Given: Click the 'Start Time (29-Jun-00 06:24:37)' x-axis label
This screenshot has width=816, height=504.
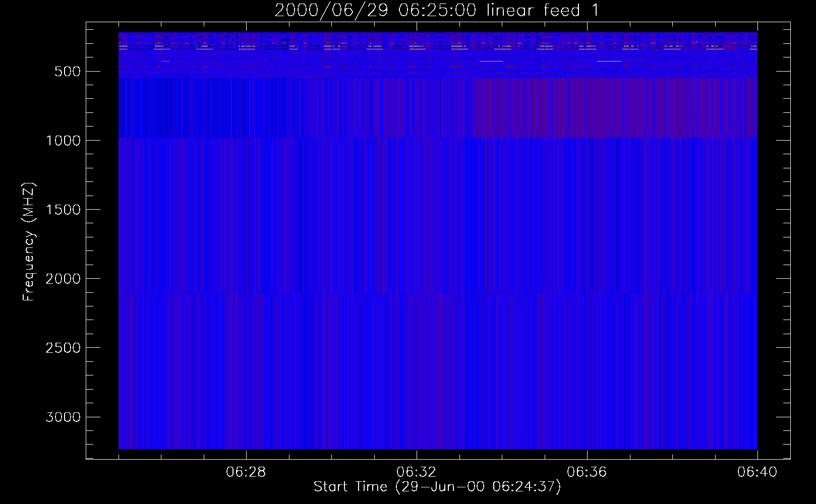Looking at the screenshot, I should tap(437, 487).
